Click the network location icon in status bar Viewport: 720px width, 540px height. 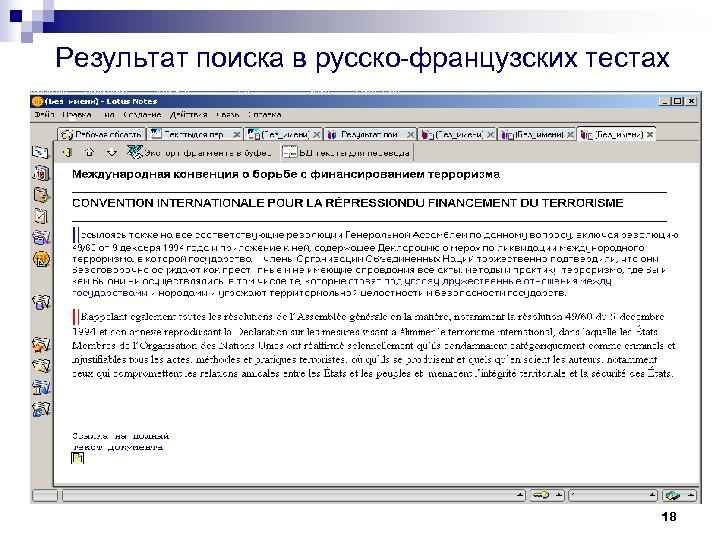673,495
